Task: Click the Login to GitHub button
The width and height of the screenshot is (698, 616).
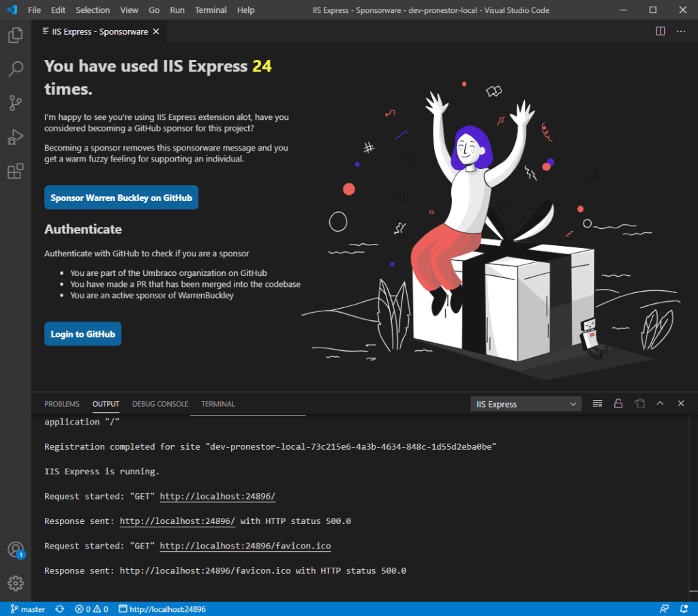Action: pyautogui.click(x=82, y=334)
